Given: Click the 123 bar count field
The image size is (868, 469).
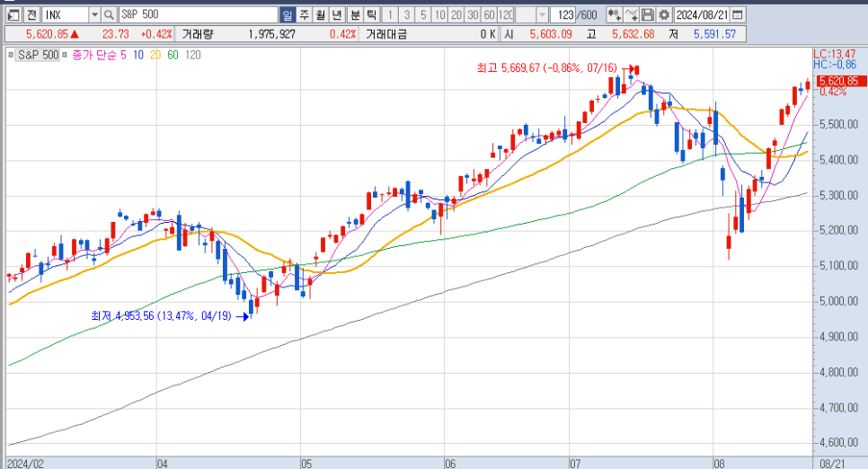Looking at the screenshot, I should [x=565, y=15].
